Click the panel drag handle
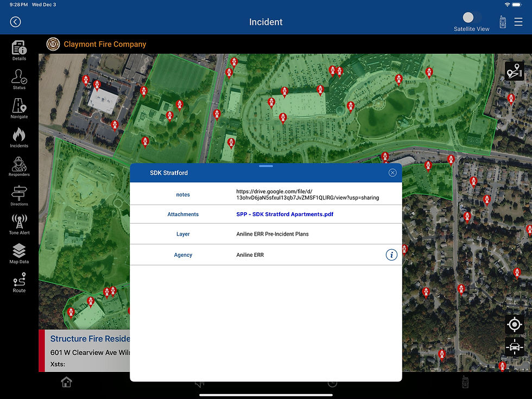Screen dimensions: 532x399 [x=265, y=166]
